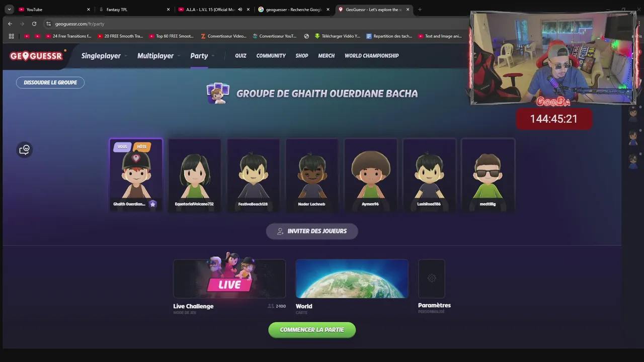The height and width of the screenshot is (362, 644).
Task: Click FestiveBeach128 player card
Action: pyautogui.click(x=253, y=174)
